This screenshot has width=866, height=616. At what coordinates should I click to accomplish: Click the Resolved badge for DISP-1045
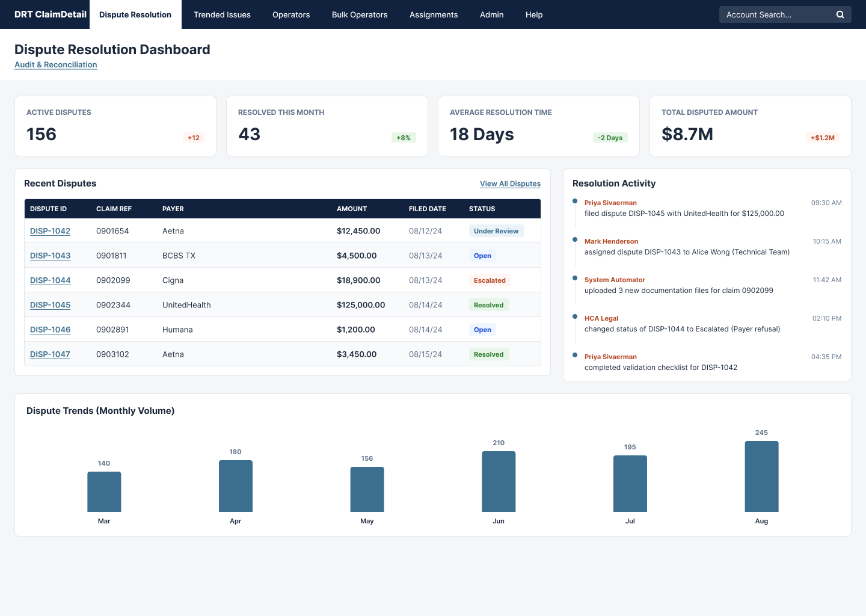[488, 305]
